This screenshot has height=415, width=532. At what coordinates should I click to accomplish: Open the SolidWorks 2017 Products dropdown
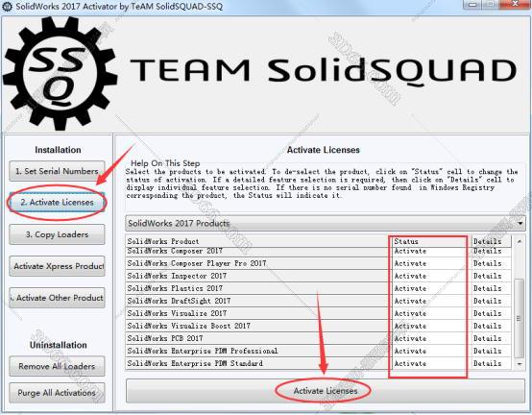pos(326,223)
